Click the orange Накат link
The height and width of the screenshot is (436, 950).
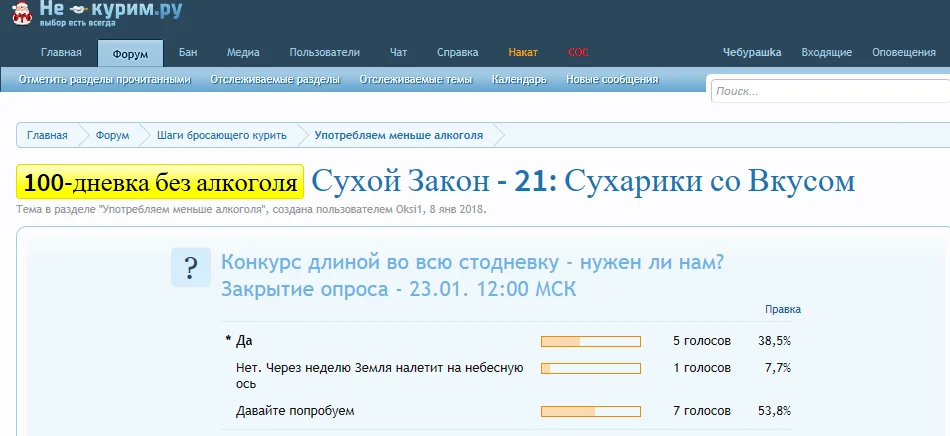pyautogui.click(x=523, y=52)
